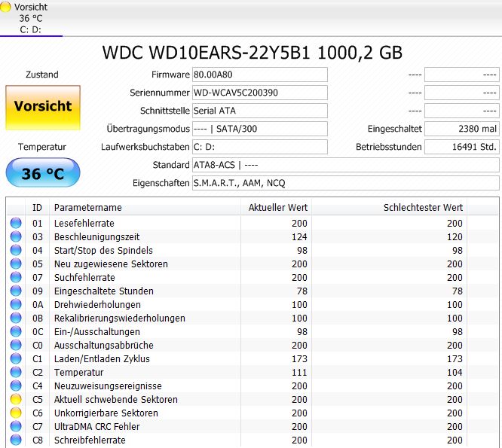Click blue status icon of Lesefehlerrate row
This screenshot has height=448, width=502.
pyautogui.click(x=16, y=223)
